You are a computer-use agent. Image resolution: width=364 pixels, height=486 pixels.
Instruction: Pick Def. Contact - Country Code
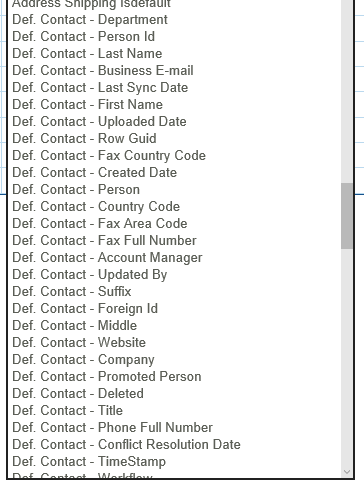(174, 207)
